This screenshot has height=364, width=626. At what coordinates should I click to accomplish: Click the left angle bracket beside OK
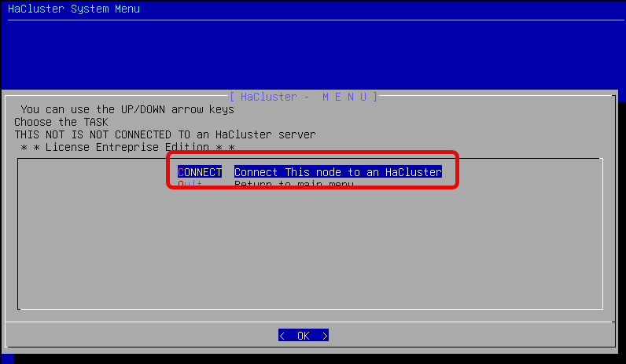click(282, 336)
